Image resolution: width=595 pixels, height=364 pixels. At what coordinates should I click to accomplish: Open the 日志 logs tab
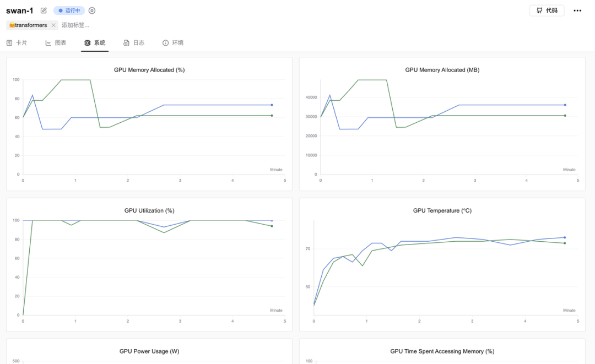(134, 43)
